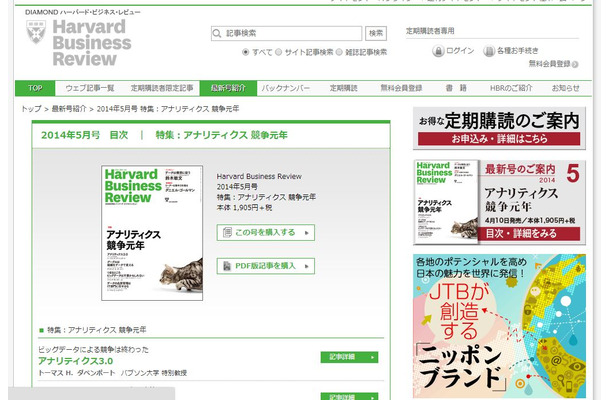Open the ウェブ記事一覧 tab
Viewport: 610px width, 400px height.
point(89,88)
